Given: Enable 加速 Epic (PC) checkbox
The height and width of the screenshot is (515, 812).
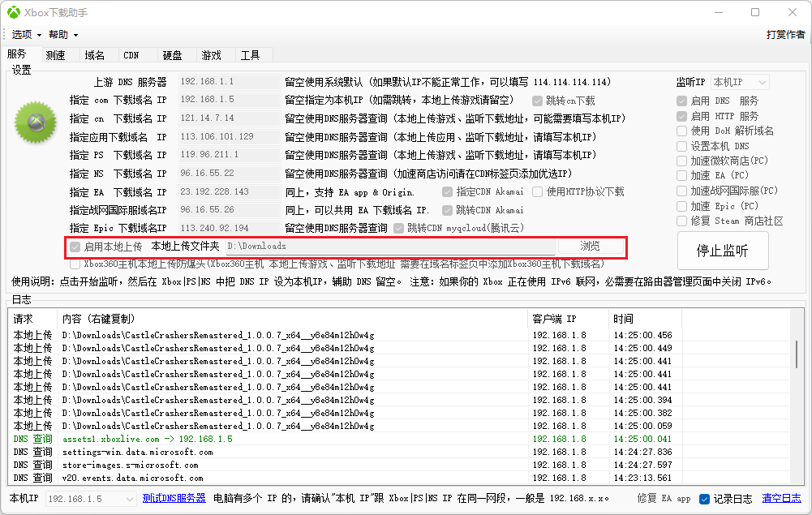Looking at the screenshot, I should 718,207.
